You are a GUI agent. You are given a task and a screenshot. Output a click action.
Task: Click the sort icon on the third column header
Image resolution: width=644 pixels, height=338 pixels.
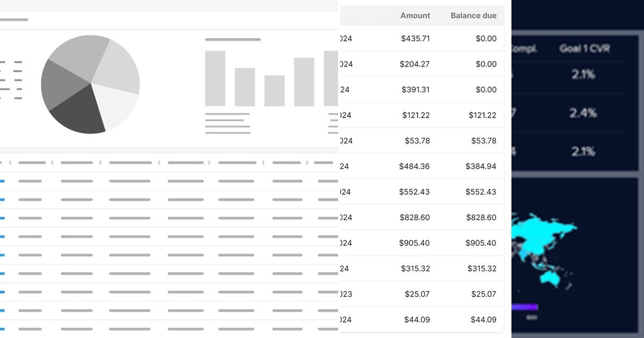[100, 161]
